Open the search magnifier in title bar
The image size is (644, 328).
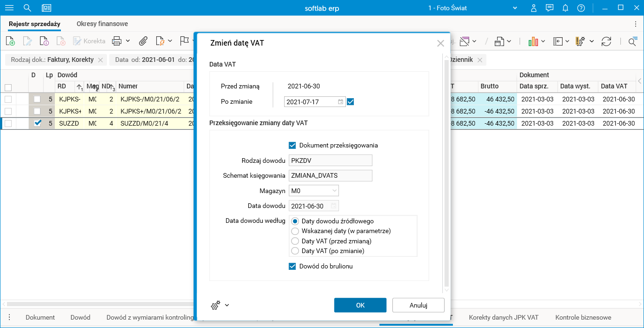[x=27, y=8]
